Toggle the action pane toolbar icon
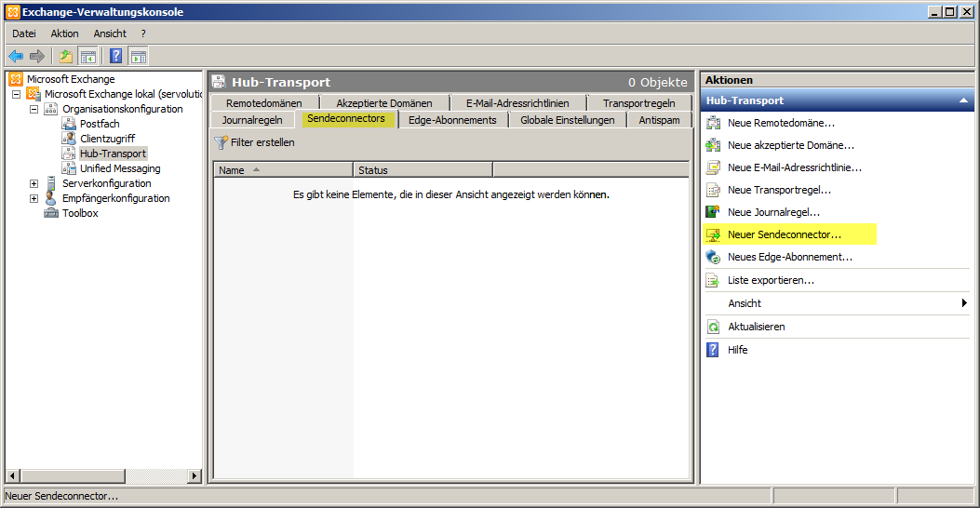This screenshot has width=980, height=508. pyautogui.click(x=138, y=56)
